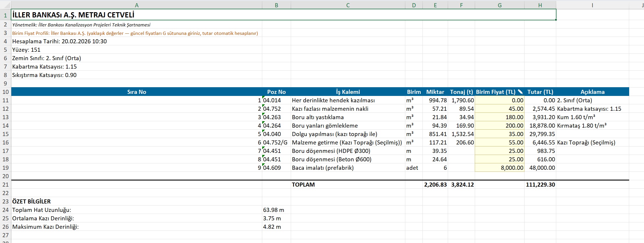Click the Birim table header
Viewport: 644px width, 243px height.
click(414, 92)
